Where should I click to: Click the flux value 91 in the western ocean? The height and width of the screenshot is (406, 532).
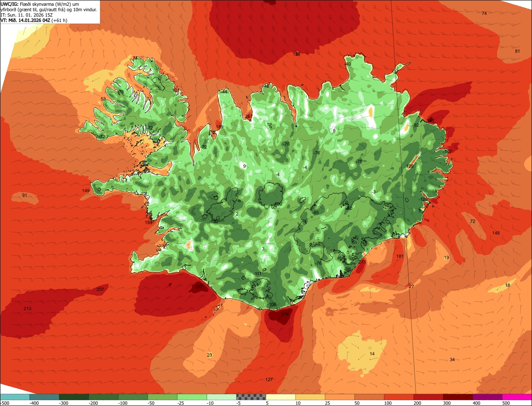(x=25, y=195)
